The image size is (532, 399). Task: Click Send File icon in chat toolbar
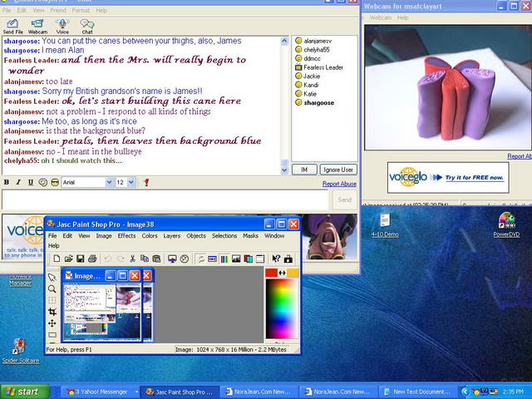[x=13, y=27]
